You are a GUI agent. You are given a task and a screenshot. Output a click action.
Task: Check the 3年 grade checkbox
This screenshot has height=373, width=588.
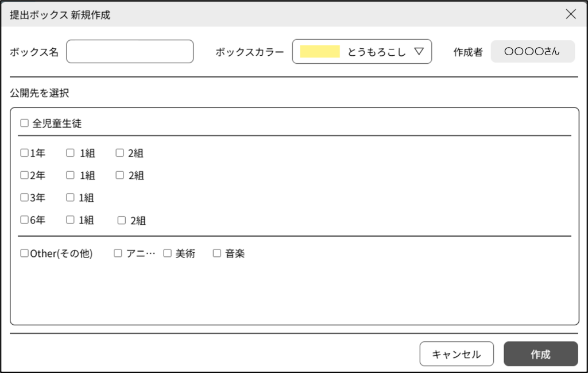(x=24, y=197)
